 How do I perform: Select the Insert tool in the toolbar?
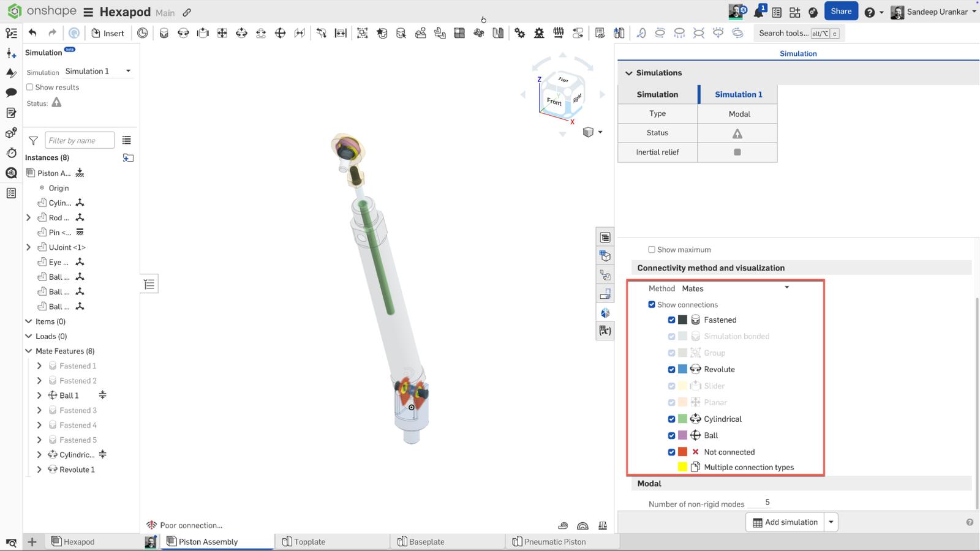click(x=108, y=33)
